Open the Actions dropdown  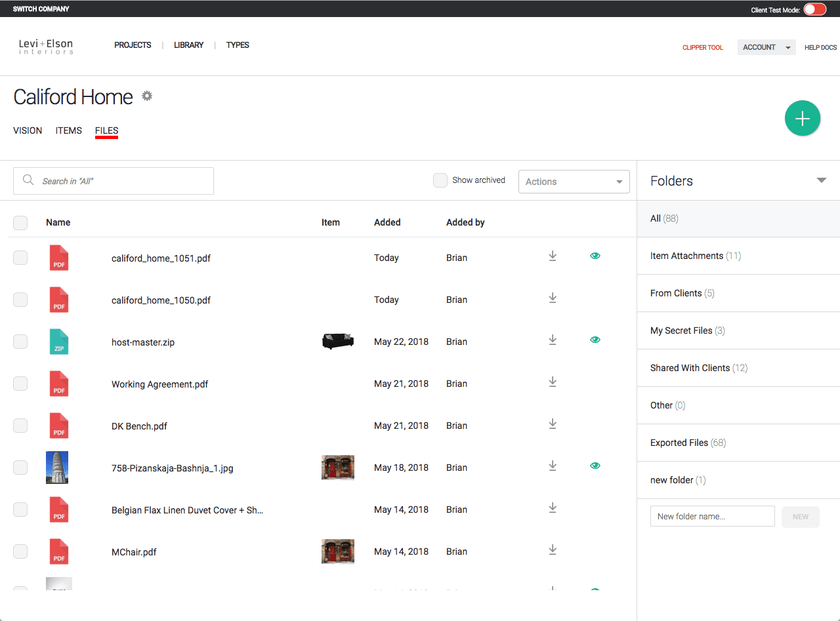[574, 182]
